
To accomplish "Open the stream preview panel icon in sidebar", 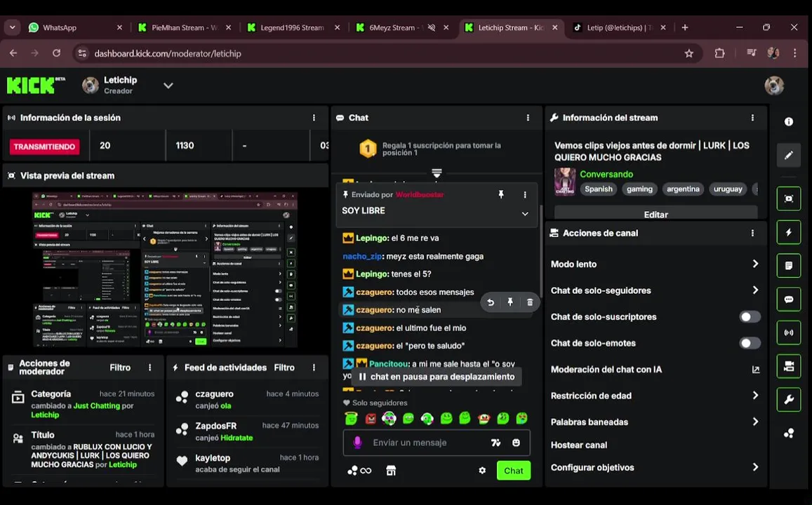I will pyautogui.click(x=788, y=198).
